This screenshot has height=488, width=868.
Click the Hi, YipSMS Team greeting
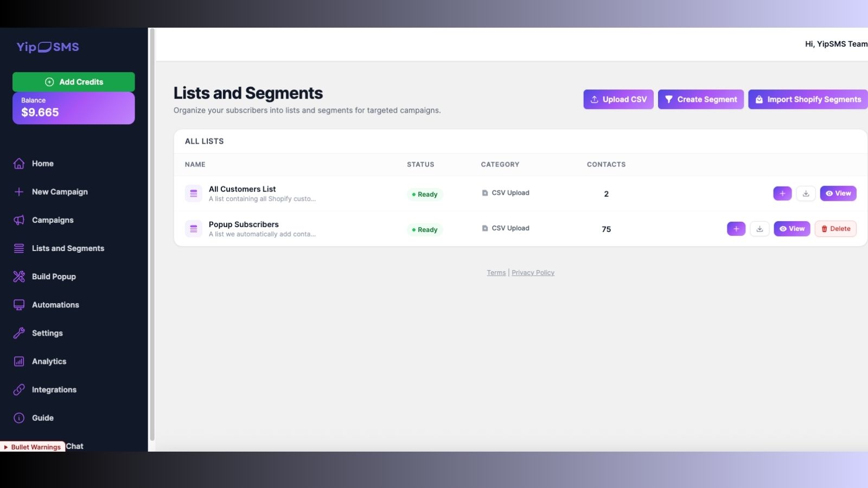[x=836, y=44]
